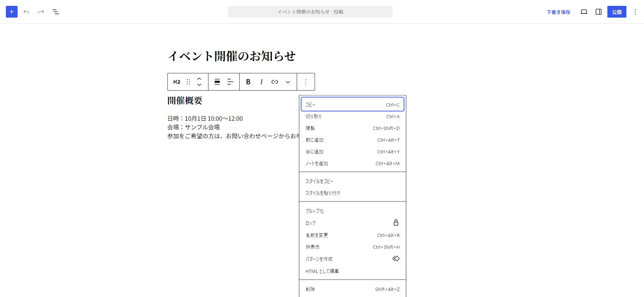Choose グループ化 in the menu
Image resolution: width=644 pixels, height=297 pixels.
pyautogui.click(x=352, y=211)
